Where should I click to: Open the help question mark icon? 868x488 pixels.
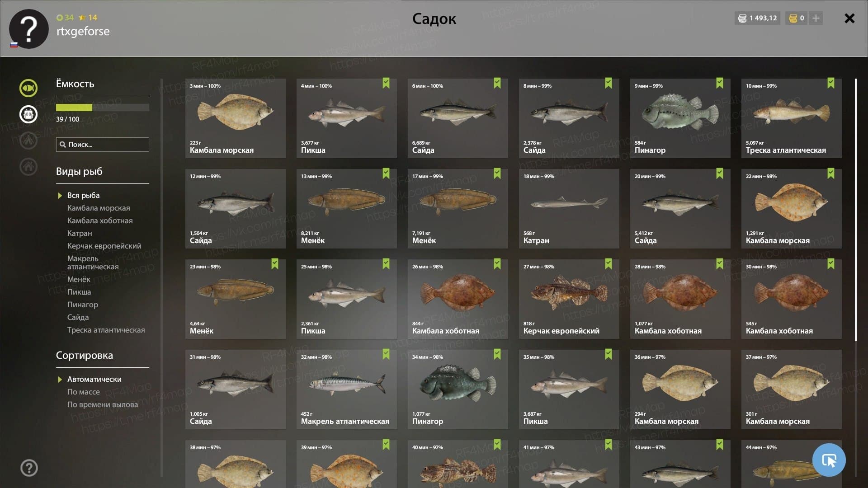tap(29, 468)
